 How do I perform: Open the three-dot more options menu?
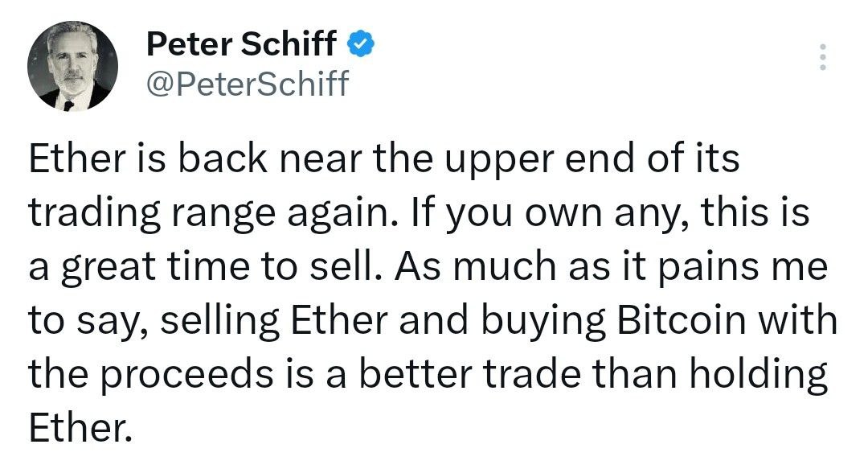click(x=823, y=56)
